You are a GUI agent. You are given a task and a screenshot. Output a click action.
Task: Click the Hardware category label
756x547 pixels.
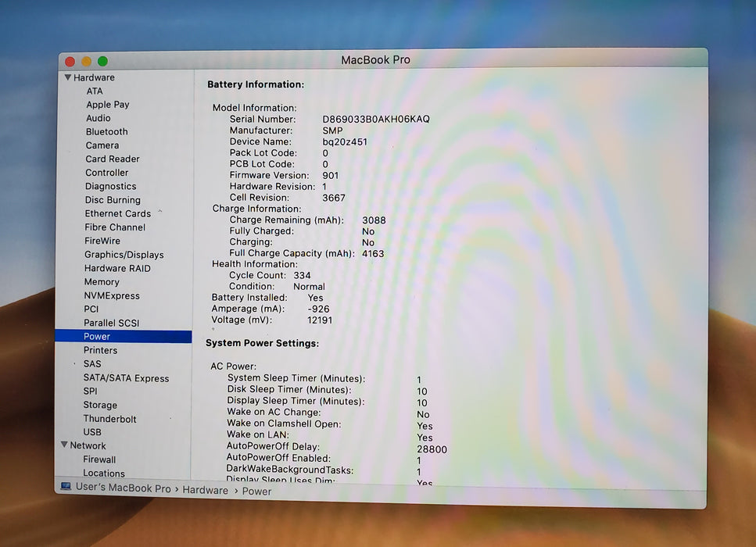(94, 77)
